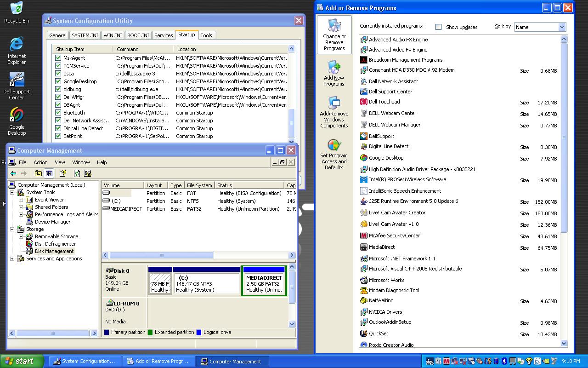The image size is (588, 368).
Task: Open Internet Explorer desktop icon
Action: click(17, 50)
